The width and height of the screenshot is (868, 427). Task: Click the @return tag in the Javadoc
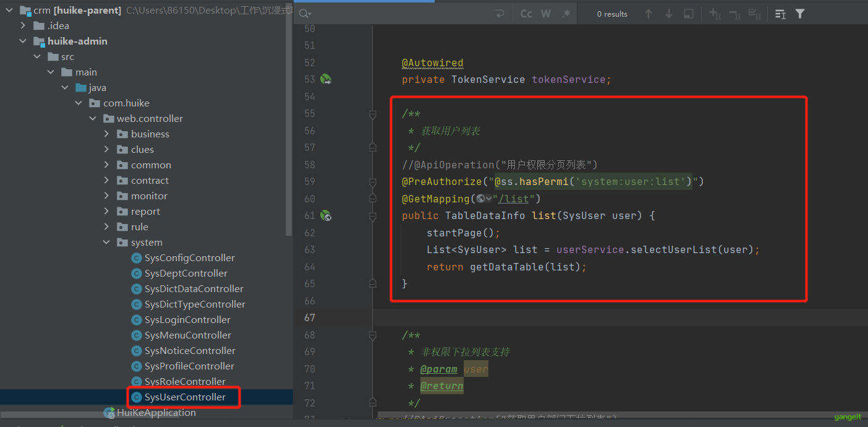(441, 386)
